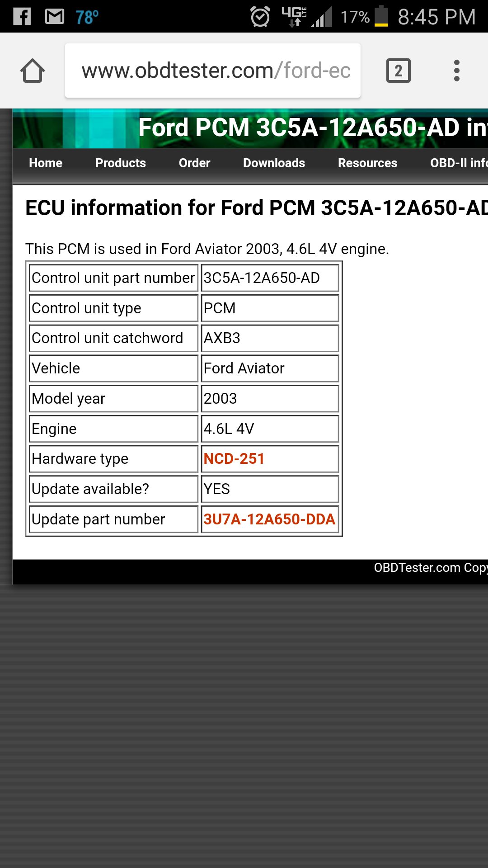Open the browser three-dot overflow menu
Screen dimensions: 488x868
(457, 71)
